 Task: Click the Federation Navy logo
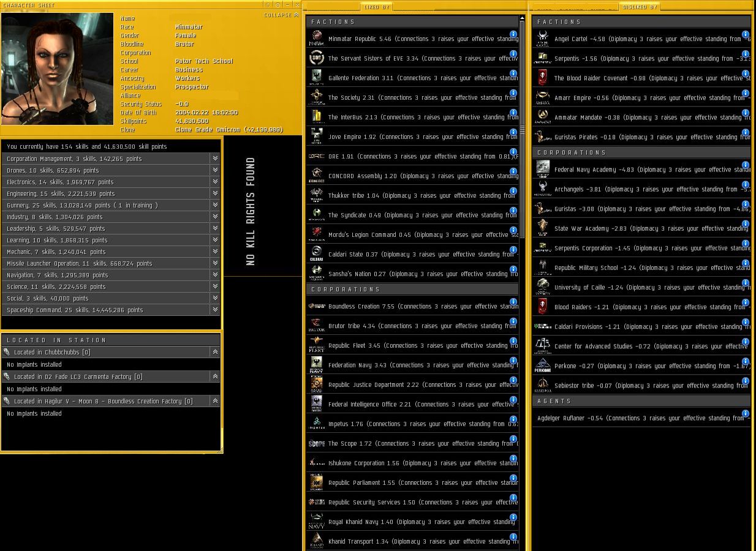tap(316, 365)
